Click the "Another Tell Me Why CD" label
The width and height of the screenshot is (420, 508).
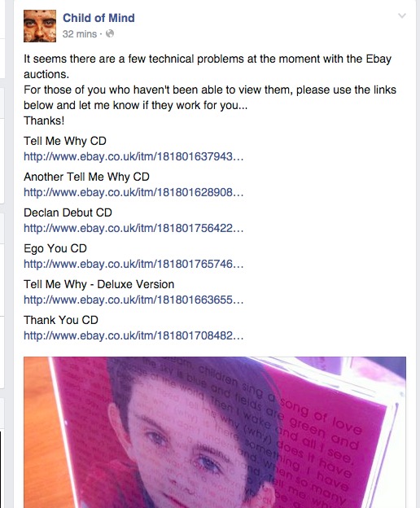click(86, 177)
